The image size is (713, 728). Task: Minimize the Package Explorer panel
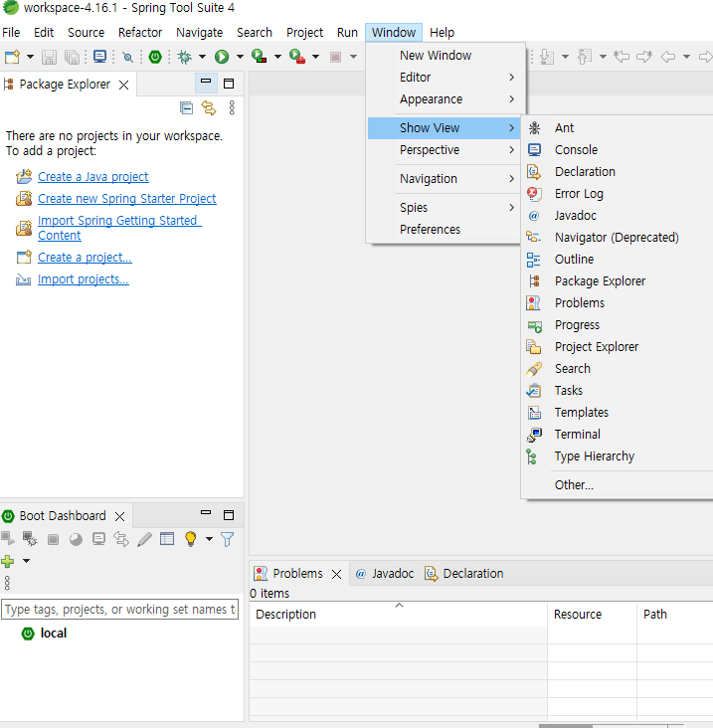pos(206,82)
